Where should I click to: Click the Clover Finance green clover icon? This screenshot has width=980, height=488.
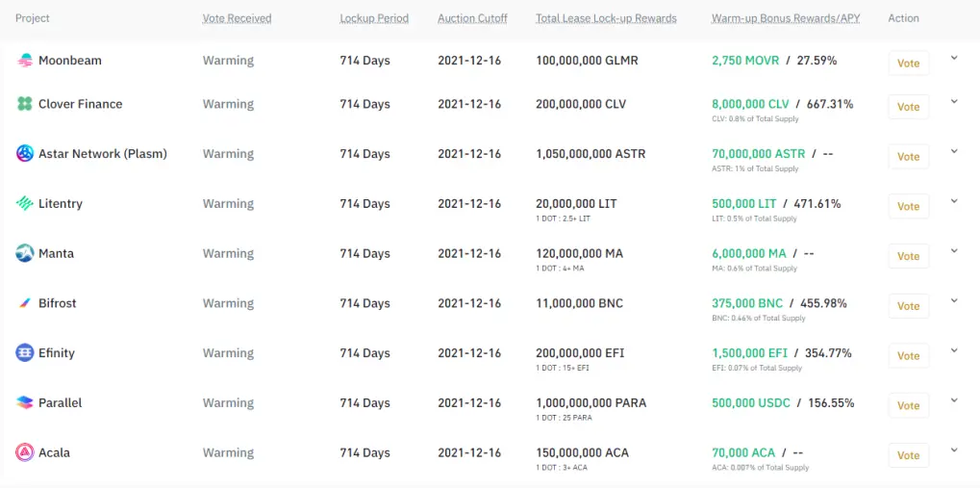tap(24, 104)
